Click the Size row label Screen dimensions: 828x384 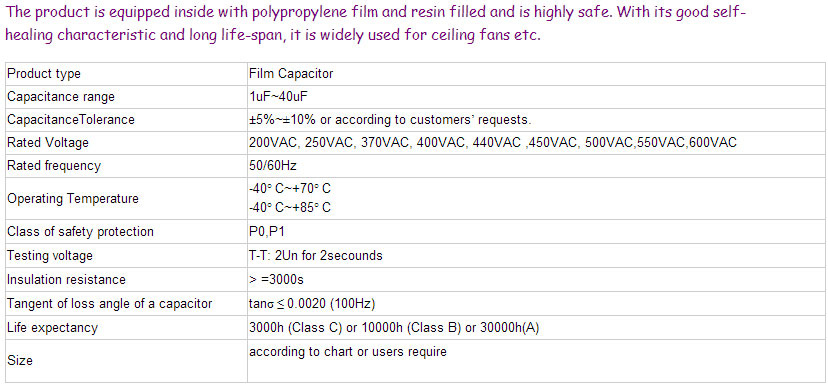tap(20, 361)
